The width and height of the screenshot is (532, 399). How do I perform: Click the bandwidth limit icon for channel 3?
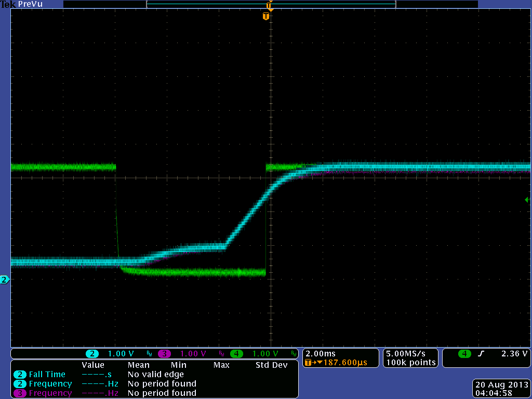point(221,354)
